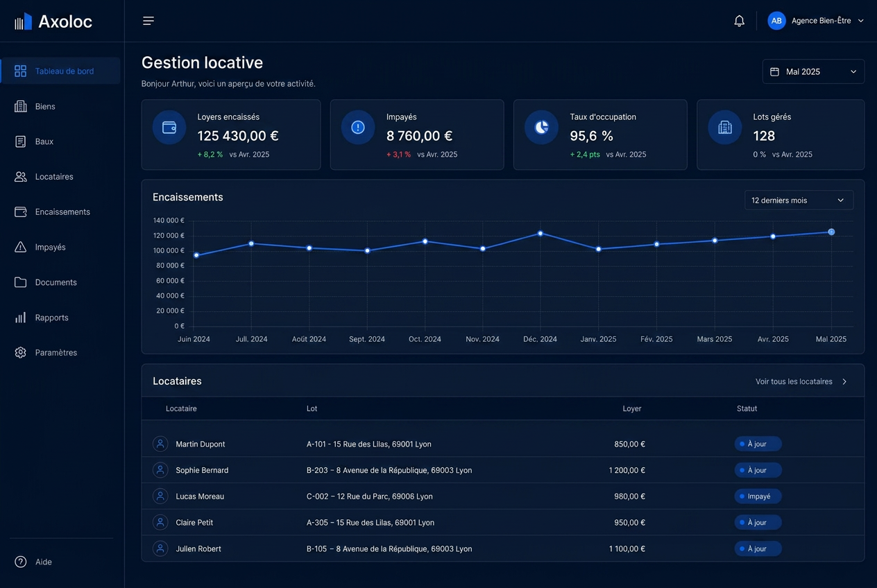Select the Mai 2025 chart data point

click(831, 232)
